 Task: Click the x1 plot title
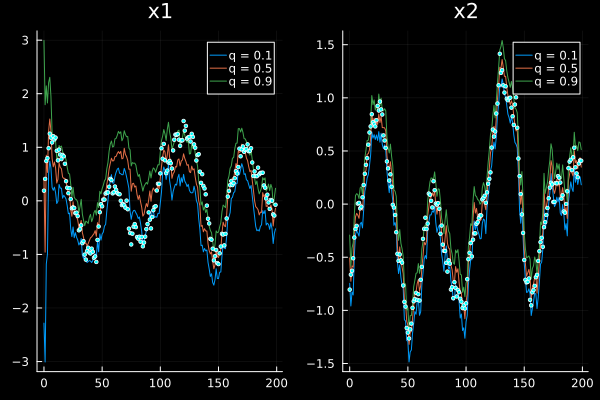(x=160, y=11)
